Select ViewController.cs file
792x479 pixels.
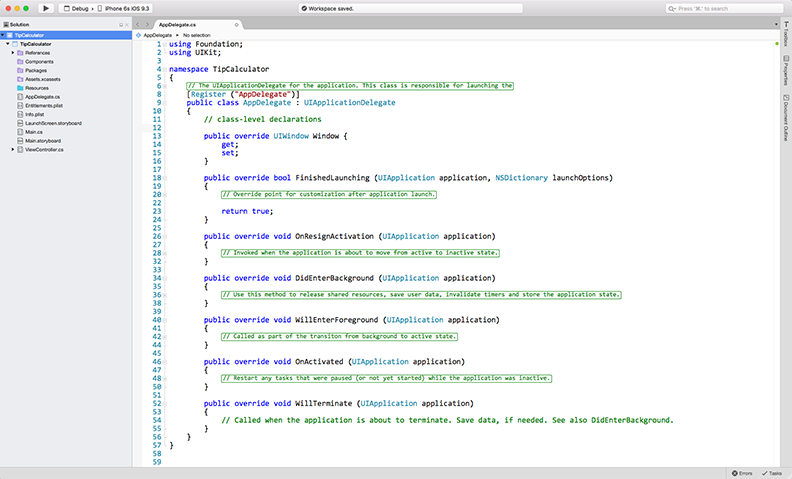(44, 150)
